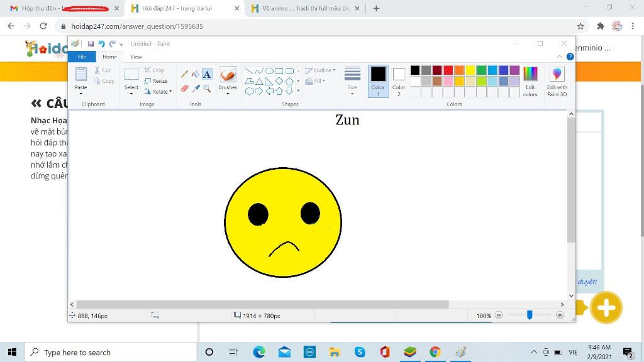Pick the yellow color swatch
644x362 pixels.
tap(470, 70)
